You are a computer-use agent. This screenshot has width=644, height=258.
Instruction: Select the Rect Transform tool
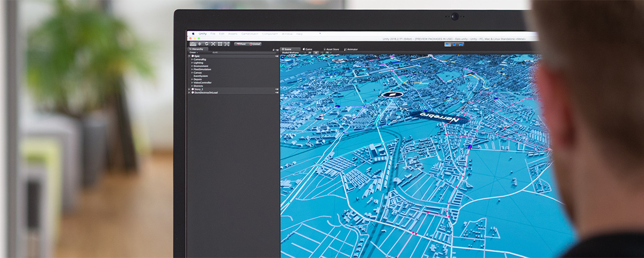tap(220, 44)
